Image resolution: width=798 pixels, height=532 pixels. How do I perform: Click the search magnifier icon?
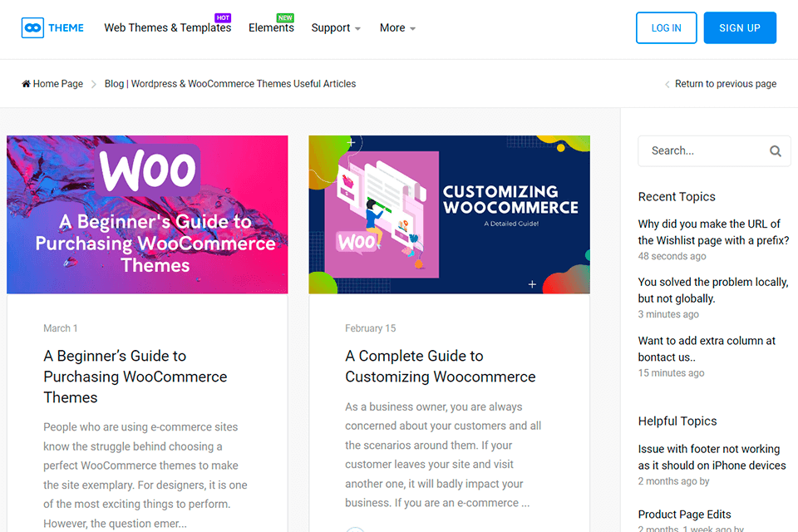click(x=775, y=151)
